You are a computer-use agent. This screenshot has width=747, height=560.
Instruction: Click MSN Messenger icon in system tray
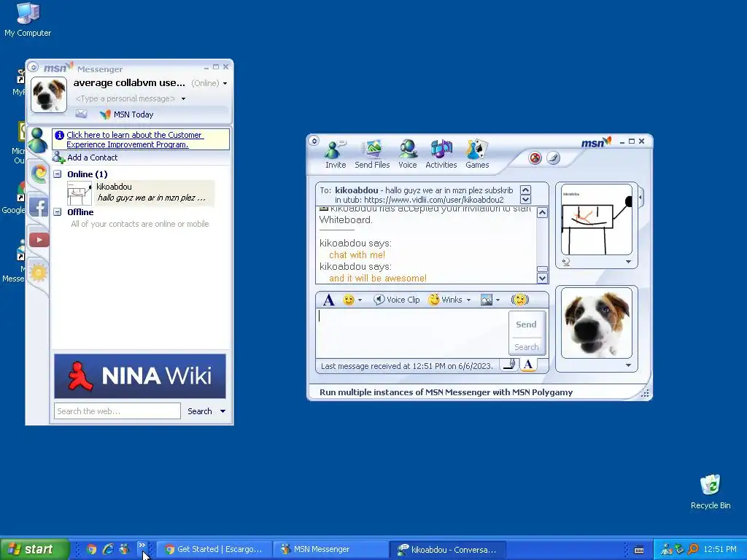pos(666,549)
